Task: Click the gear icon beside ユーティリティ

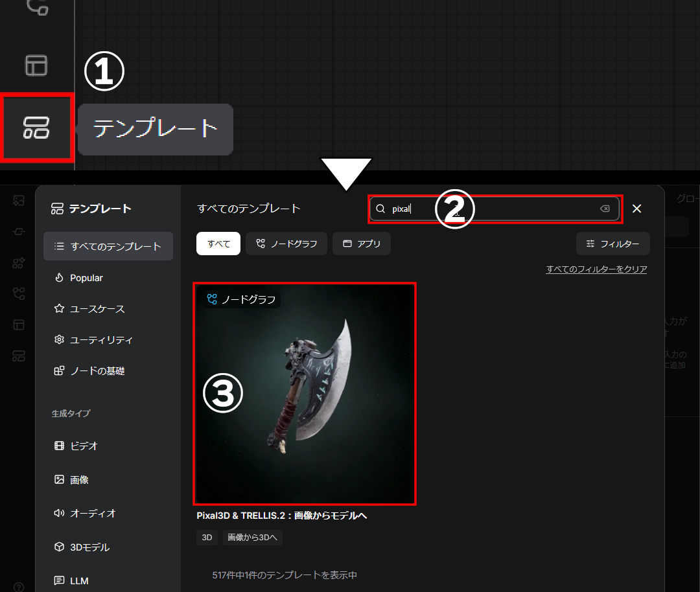Action: [x=59, y=339]
